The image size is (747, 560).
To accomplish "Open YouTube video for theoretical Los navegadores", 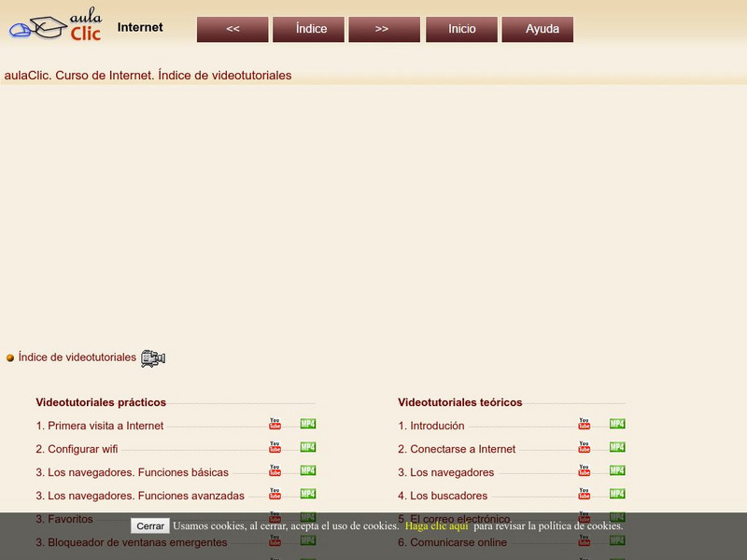I will [585, 470].
